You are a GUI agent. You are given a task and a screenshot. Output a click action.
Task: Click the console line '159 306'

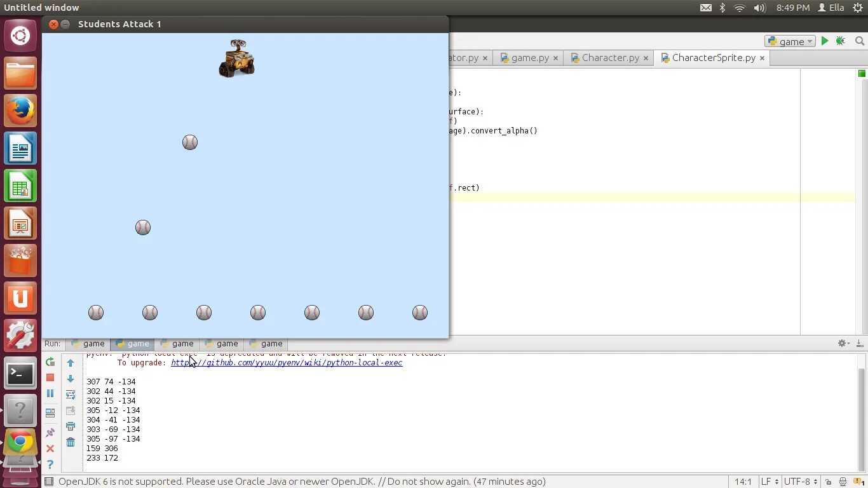point(102,448)
